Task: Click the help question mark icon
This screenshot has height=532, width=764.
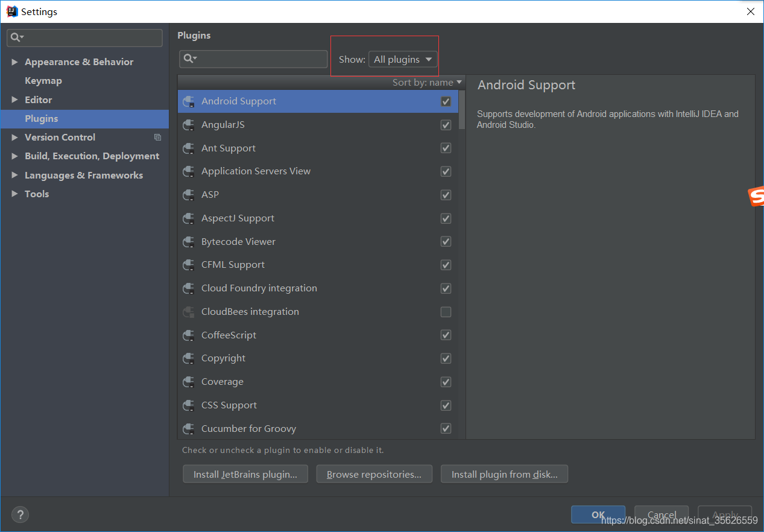Action: 20,515
